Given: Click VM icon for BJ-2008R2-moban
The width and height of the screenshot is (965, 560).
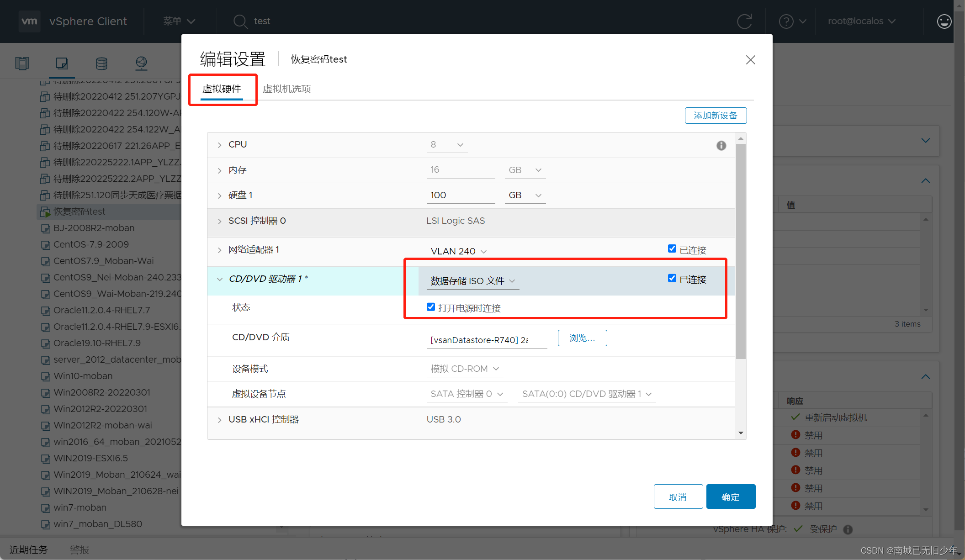Looking at the screenshot, I should [x=45, y=228].
